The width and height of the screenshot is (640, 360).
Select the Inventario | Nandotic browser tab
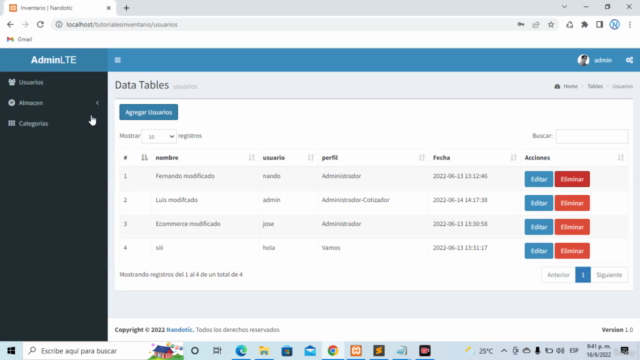[x=60, y=8]
